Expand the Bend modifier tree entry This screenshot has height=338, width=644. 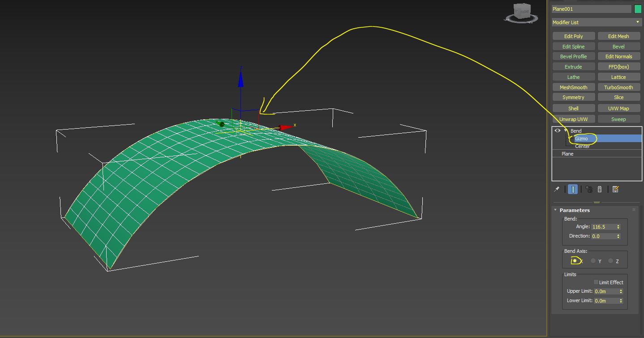(566, 130)
